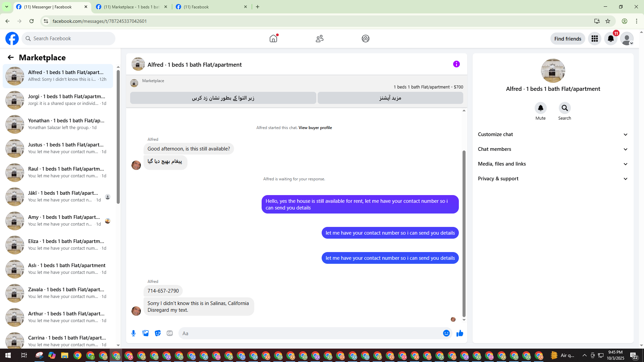Open the Windows Start button
The height and width of the screenshot is (362, 644).
coord(8,355)
